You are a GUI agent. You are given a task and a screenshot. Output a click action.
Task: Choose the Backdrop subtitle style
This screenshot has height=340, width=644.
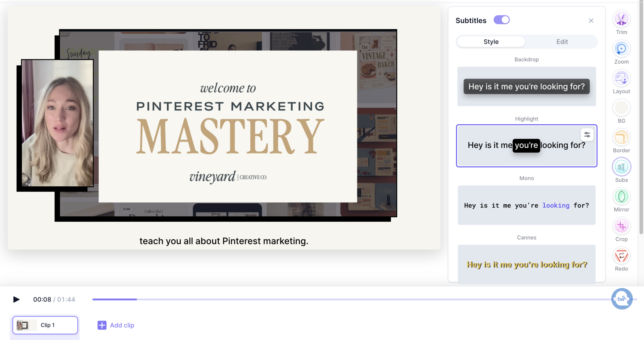pos(526,87)
